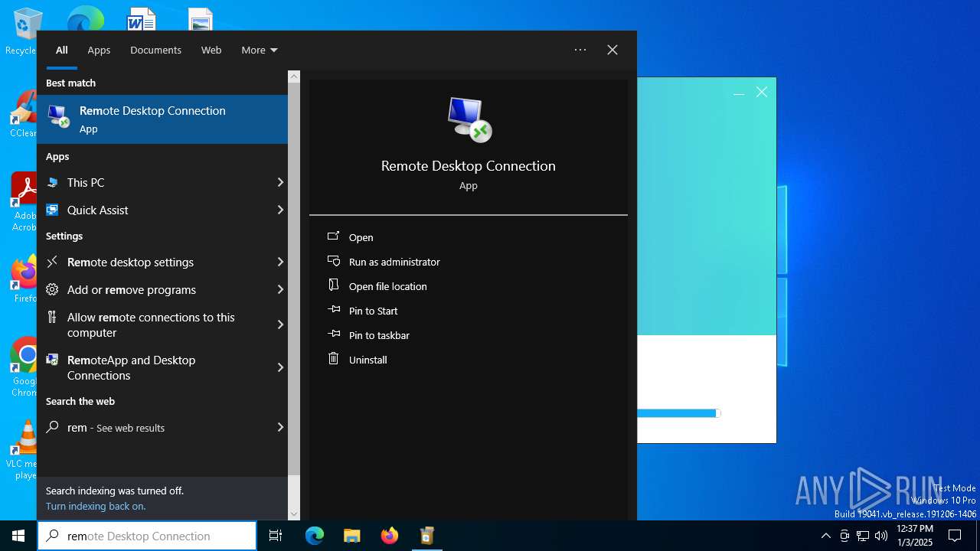
Task: Open Remote Desktop Connection best match result
Action: tap(162, 119)
